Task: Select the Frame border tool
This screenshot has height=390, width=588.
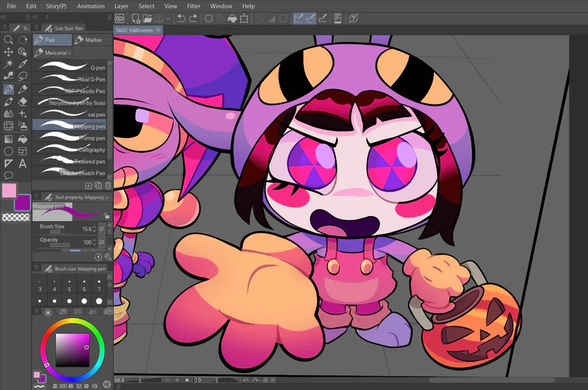Action: 23,151
